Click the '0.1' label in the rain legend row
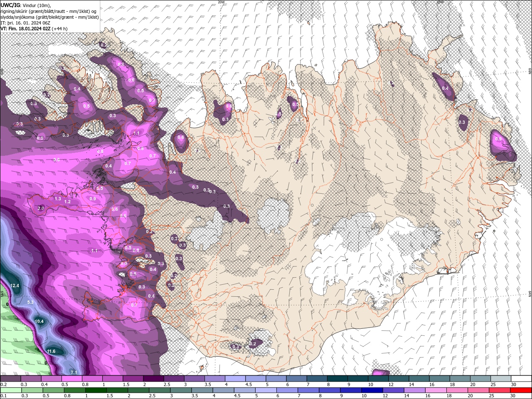This screenshot has width=532, height=399. tap(4, 396)
